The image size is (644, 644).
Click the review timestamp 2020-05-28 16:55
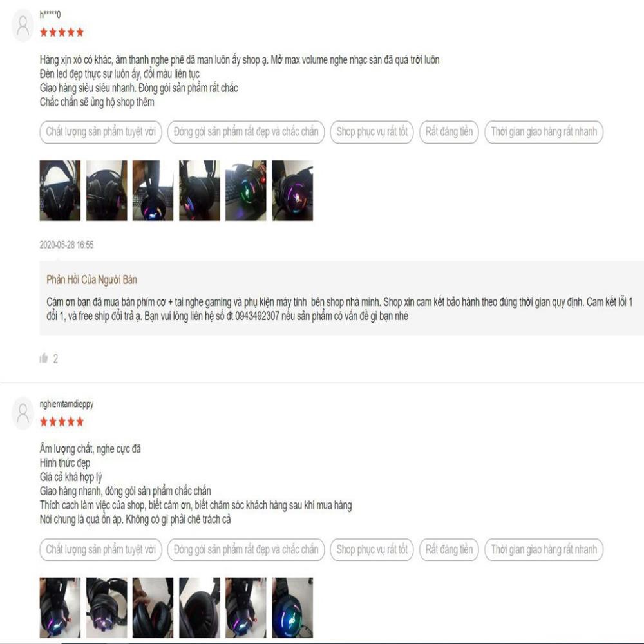click(66, 245)
